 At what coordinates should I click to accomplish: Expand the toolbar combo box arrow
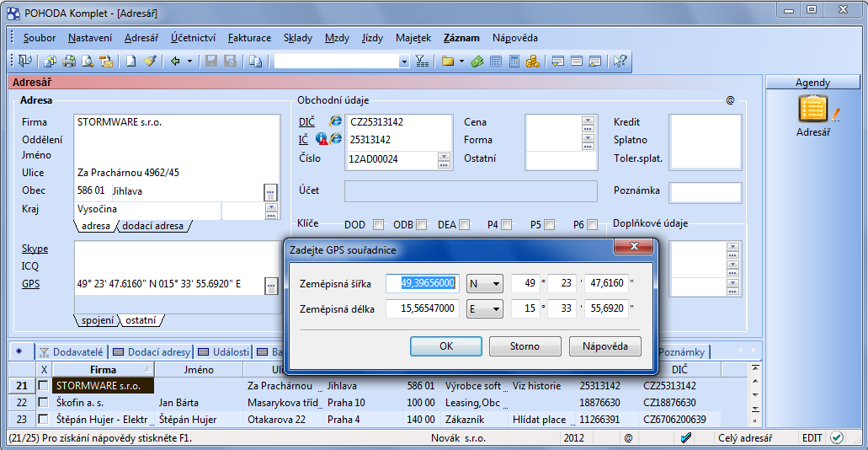pos(404,61)
